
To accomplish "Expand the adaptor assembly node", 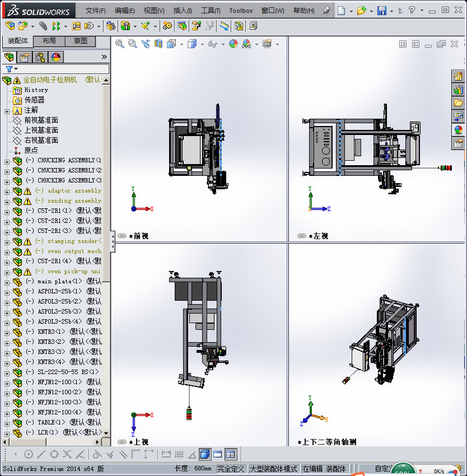I will (x=7, y=192).
